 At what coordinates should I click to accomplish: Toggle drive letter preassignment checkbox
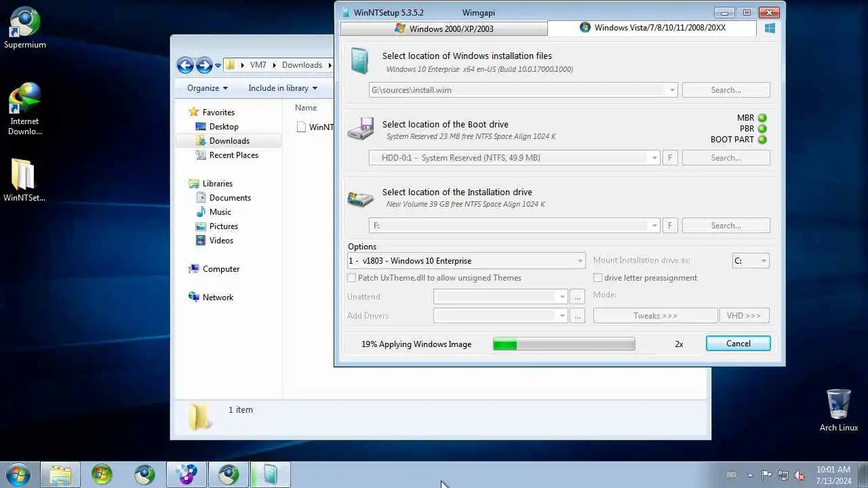click(597, 278)
